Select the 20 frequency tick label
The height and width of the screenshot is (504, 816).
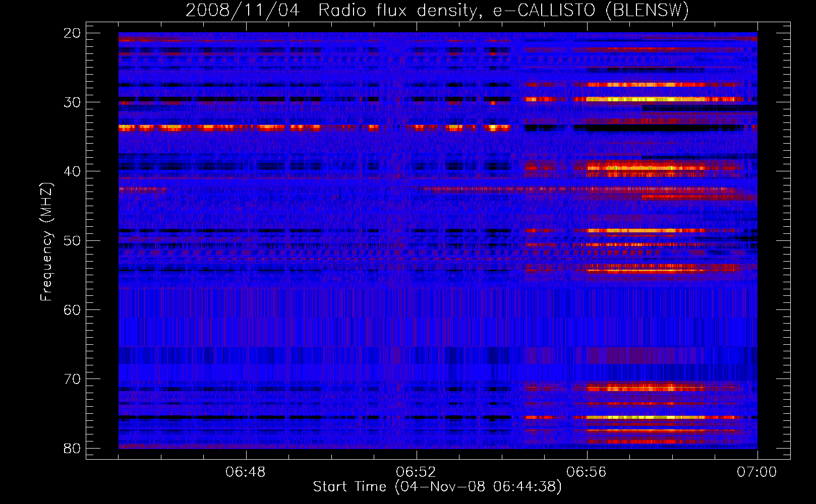click(x=73, y=33)
